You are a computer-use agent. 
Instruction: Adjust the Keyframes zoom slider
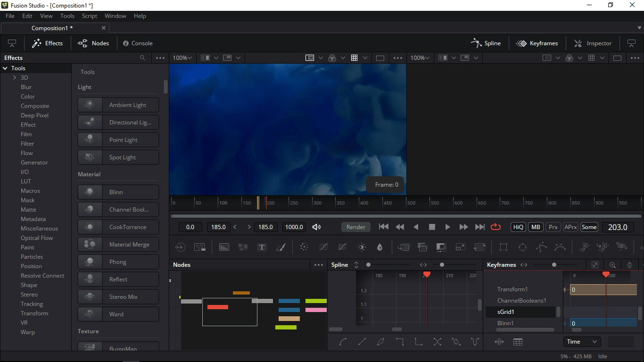(x=554, y=265)
